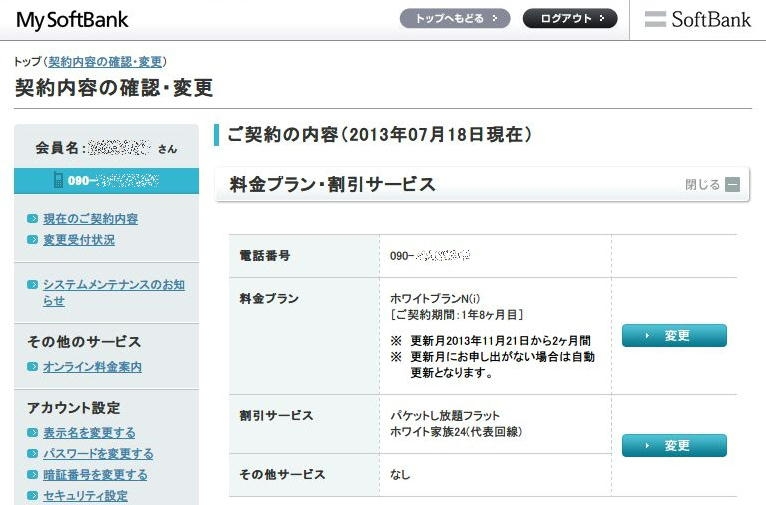Image resolution: width=766 pixels, height=505 pixels.
Task: Open システムメンテナンスのお知らせ link
Action: [114, 293]
